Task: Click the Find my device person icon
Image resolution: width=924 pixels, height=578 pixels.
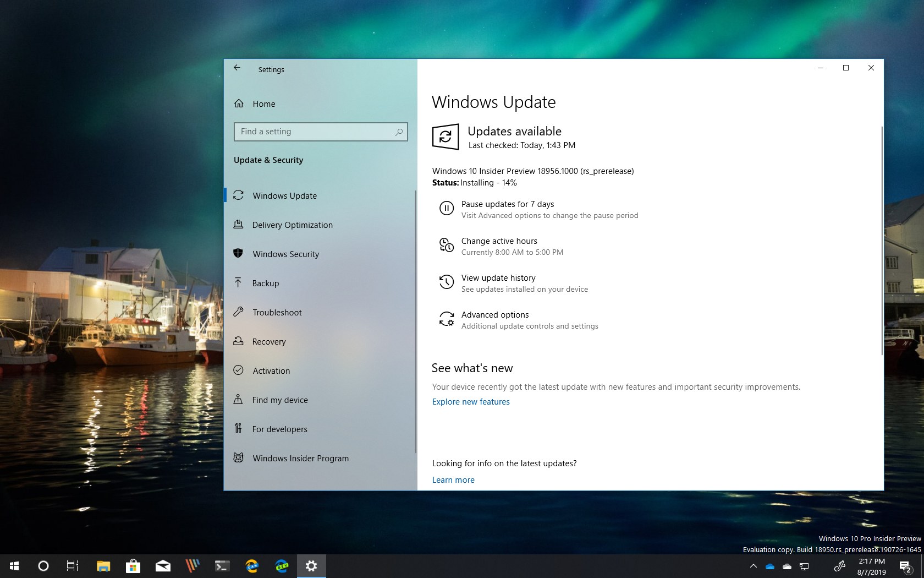Action: click(238, 400)
